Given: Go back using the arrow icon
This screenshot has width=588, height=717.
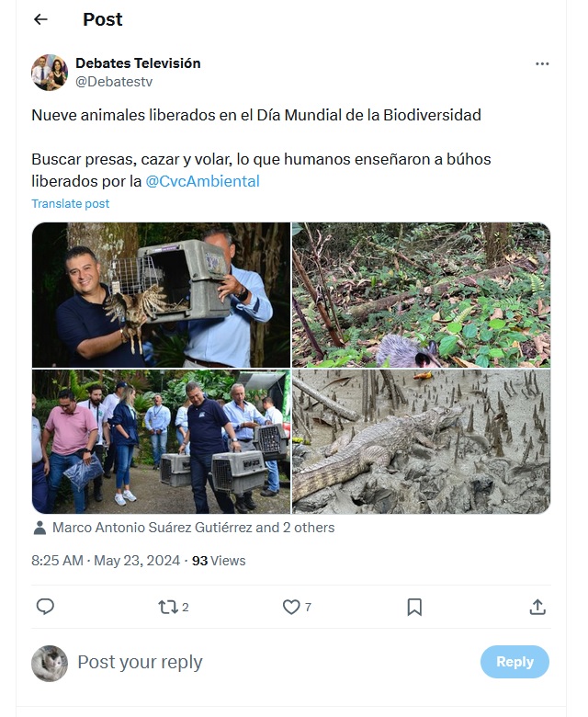Looking at the screenshot, I should [x=40, y=19].
